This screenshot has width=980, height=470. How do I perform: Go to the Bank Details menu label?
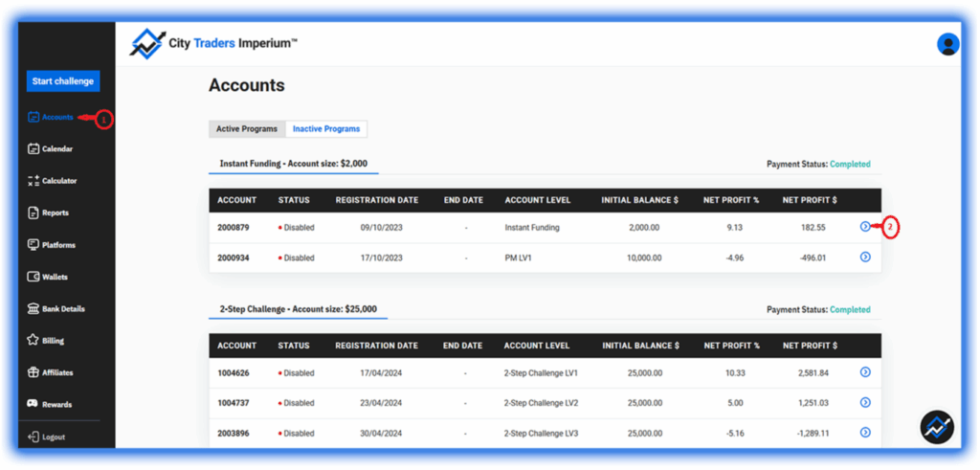tap(64, 309)
